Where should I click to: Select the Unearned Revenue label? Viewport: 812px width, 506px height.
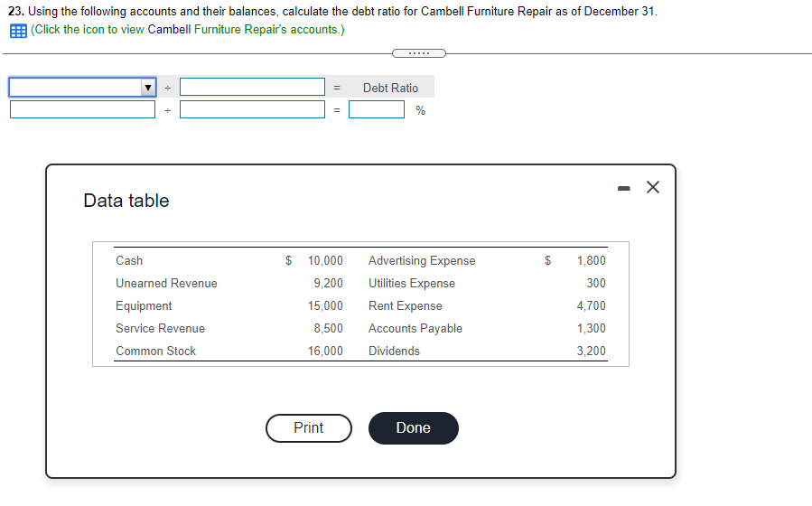coord(167,284)
